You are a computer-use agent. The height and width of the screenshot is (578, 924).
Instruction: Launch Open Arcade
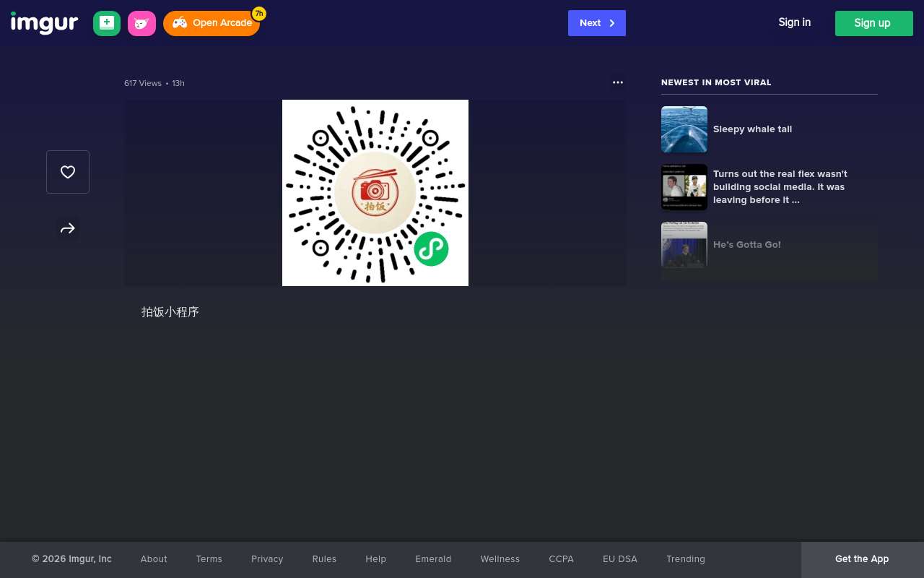click(x=212, y=23)
